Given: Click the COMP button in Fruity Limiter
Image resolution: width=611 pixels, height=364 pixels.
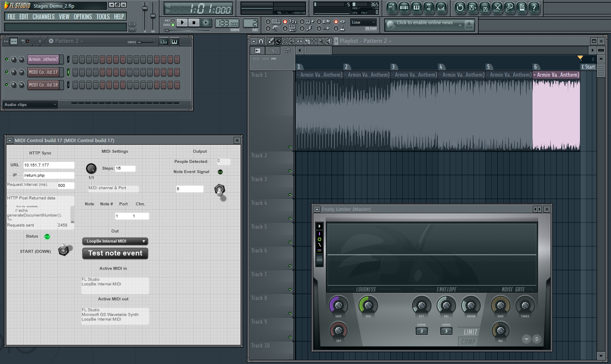Looking at the screenshot, I should click(x=468, y=342).
